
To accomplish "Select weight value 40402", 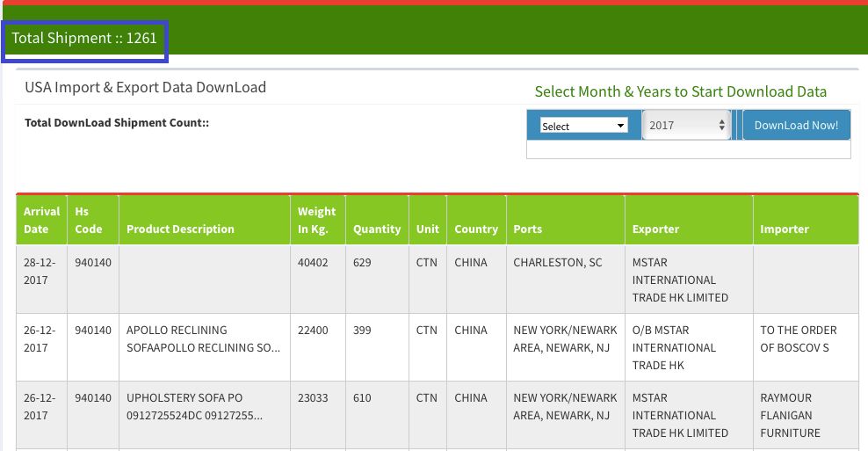I will tap(313, 263).
